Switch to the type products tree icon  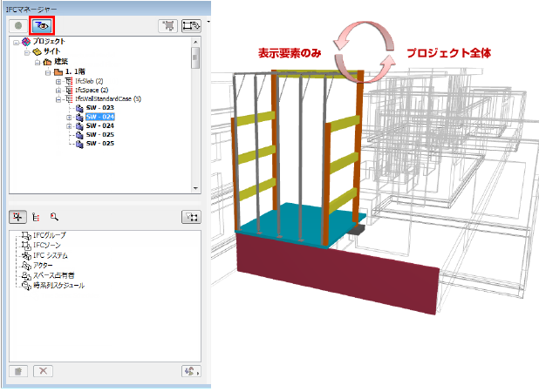point(36,217)
